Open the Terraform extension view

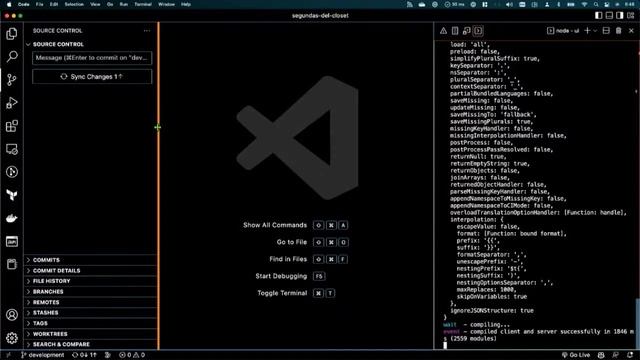(x=12, y=195)
